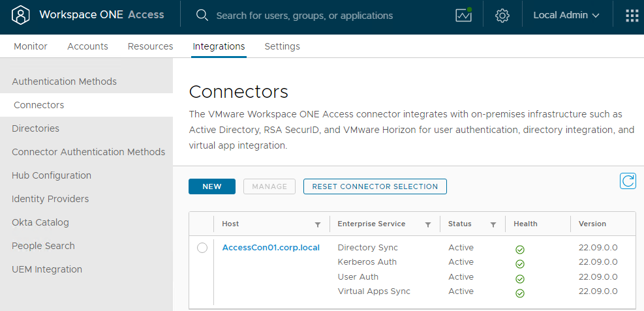Filter the Enterprise Service column
This screenshot has height=311, width=644.
(428, 224)
